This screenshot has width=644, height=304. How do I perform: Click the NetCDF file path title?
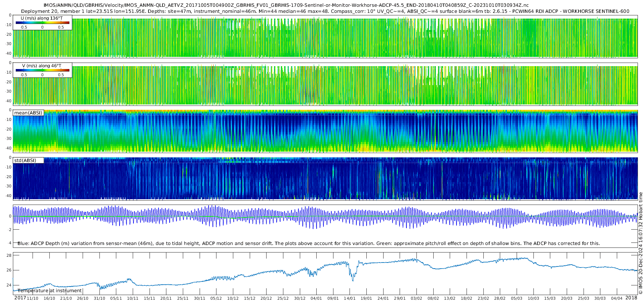pyautogui.click(x=286, y=5)
